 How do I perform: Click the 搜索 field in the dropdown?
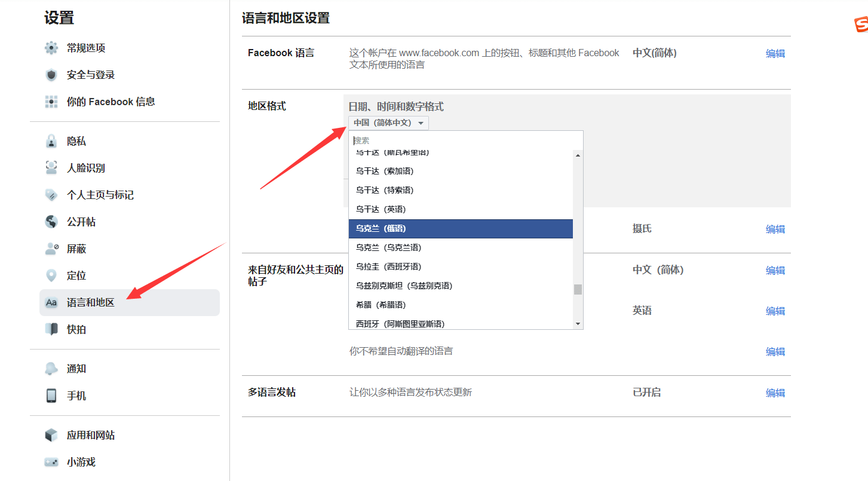(x=466, y=140)
